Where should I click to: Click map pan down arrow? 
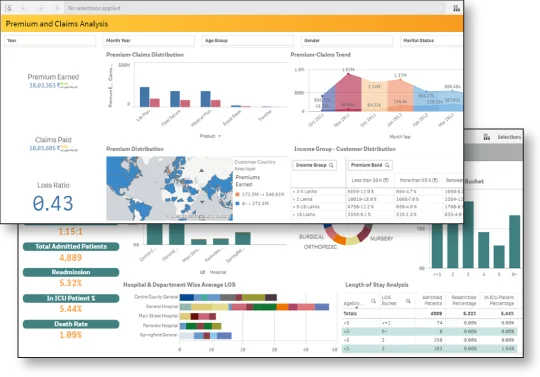202,202
